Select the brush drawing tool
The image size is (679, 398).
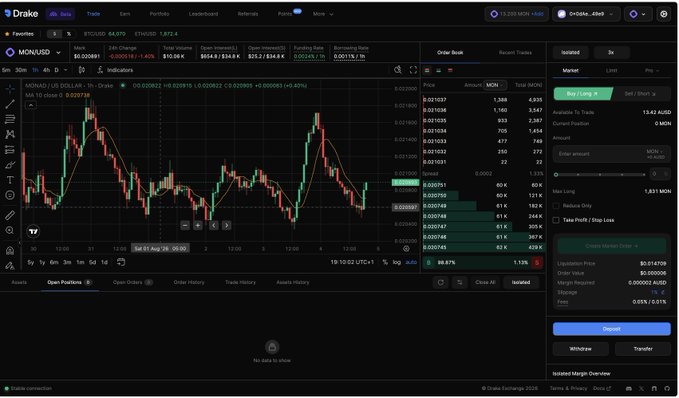10,165
